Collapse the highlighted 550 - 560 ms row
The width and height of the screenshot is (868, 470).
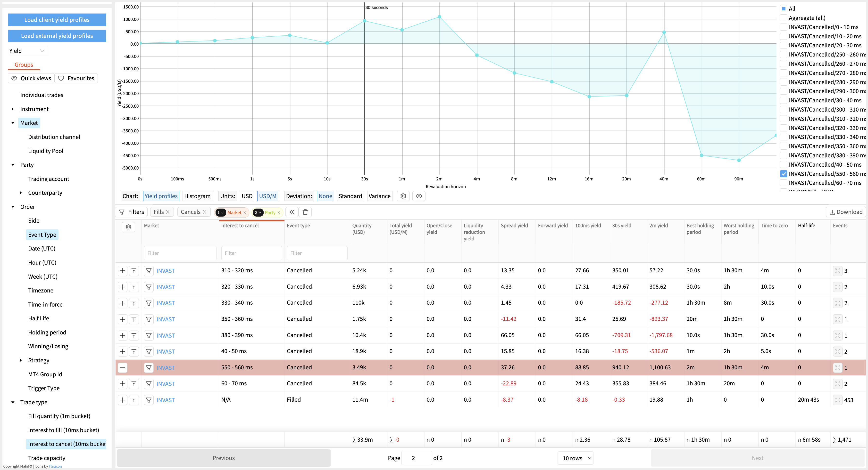[x=123, y=368]
